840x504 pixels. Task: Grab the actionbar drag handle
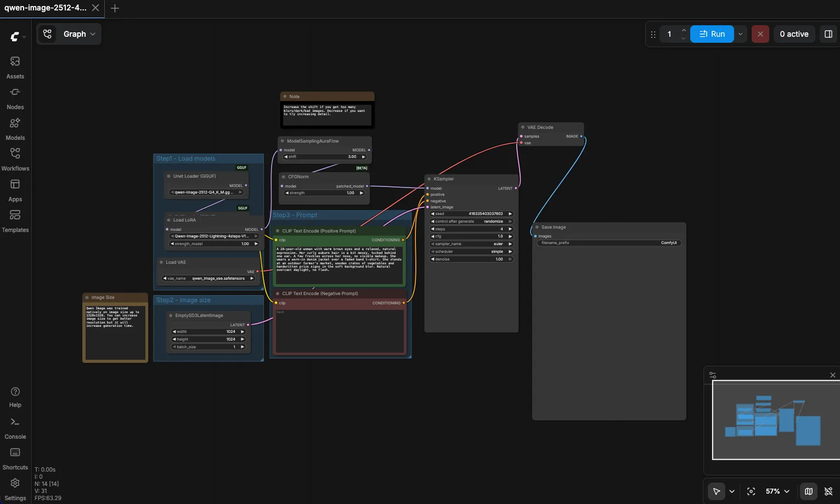point(653,34)
